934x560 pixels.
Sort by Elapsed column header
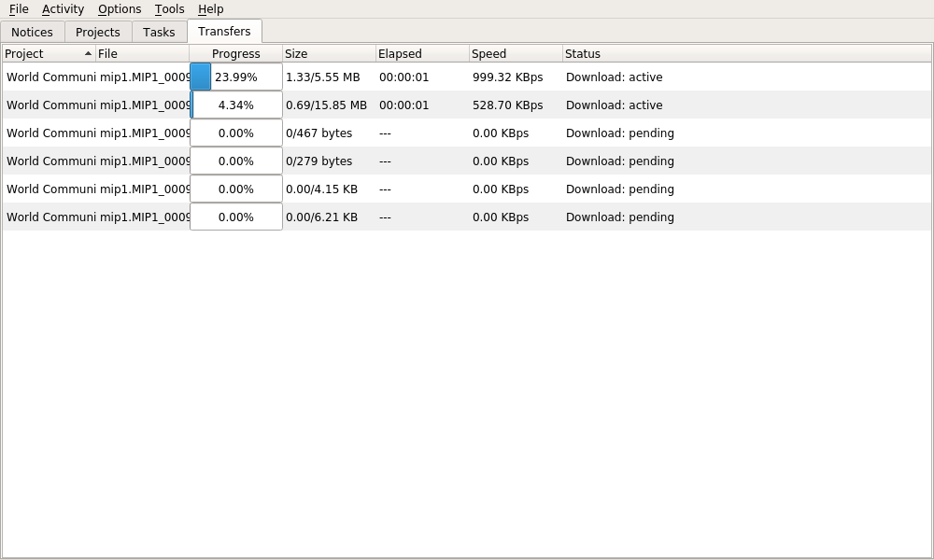[420, 54]
